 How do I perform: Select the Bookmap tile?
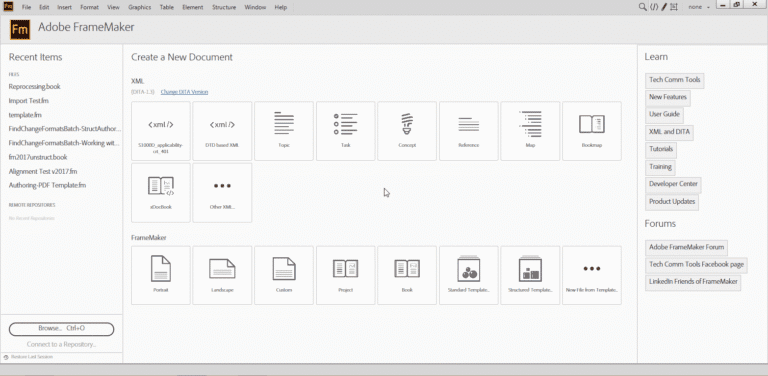point(592,131)
